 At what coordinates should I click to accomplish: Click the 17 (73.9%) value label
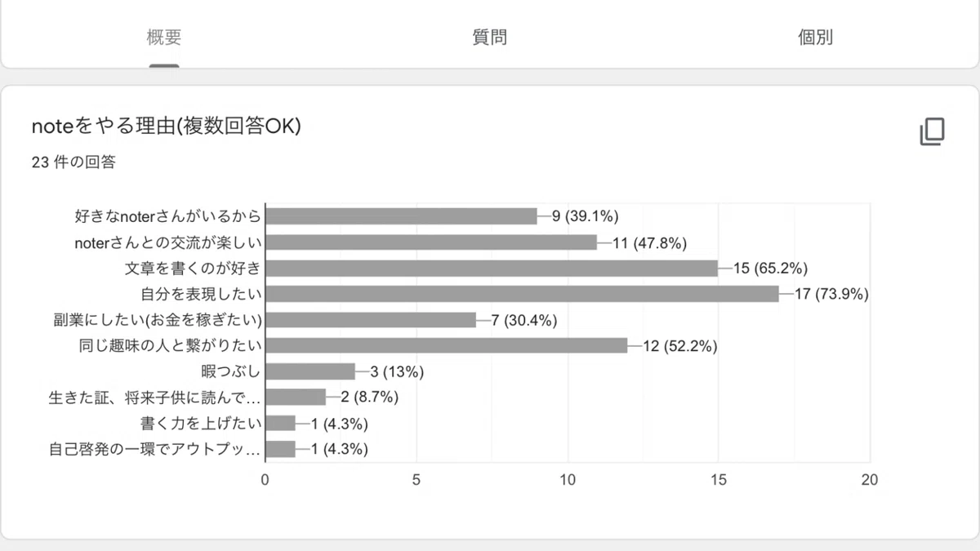pos(831,294)
